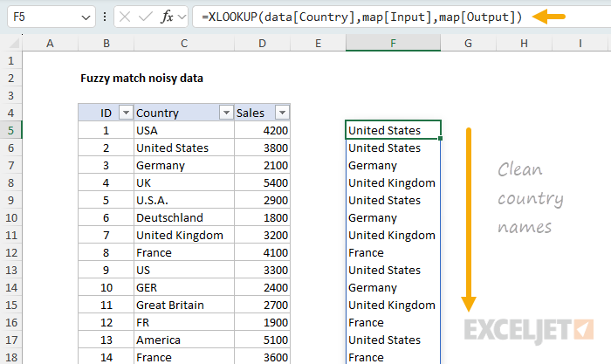Select the 'GER' country cell
This screenshot has width=611, height=364.
[x=184, y=287]
